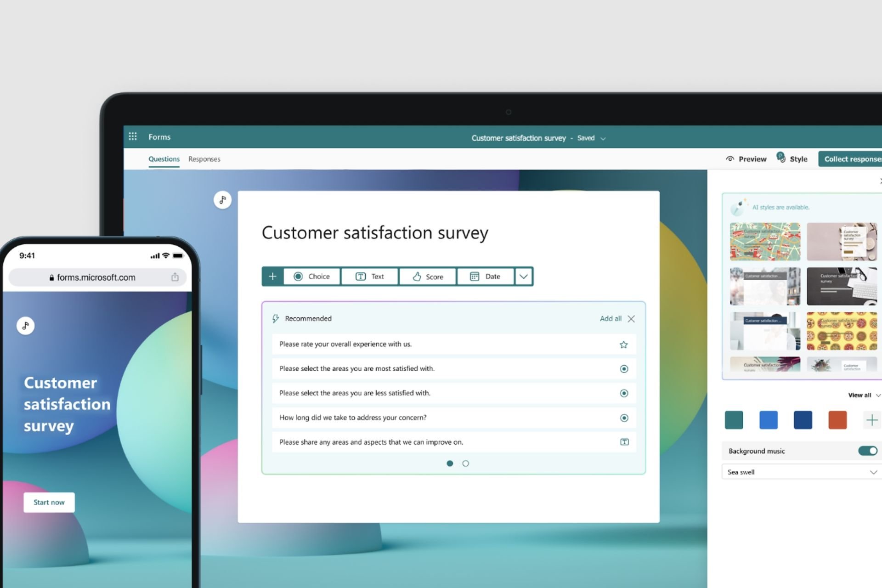882x588 pixels.
Task: Tap the forms.microsoft.com address bar on phone
Action: point(97,277)
